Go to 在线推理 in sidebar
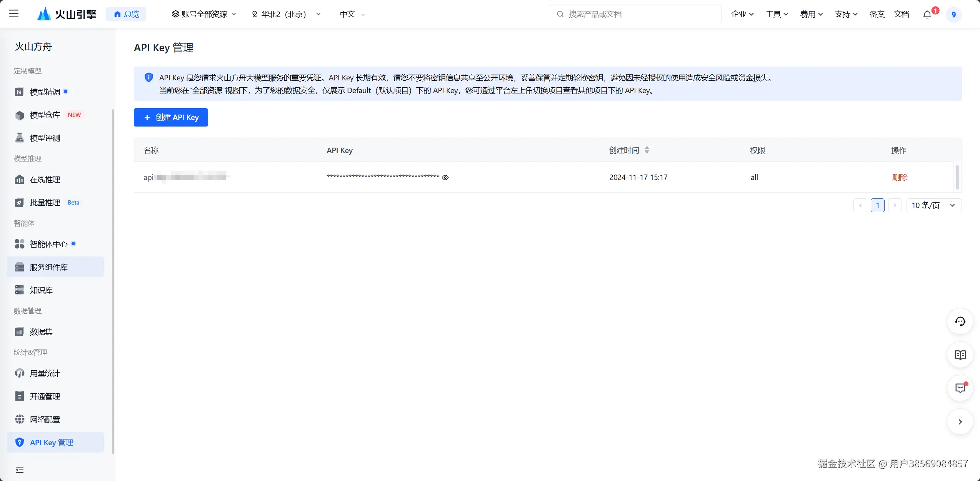 pos(45,180)
